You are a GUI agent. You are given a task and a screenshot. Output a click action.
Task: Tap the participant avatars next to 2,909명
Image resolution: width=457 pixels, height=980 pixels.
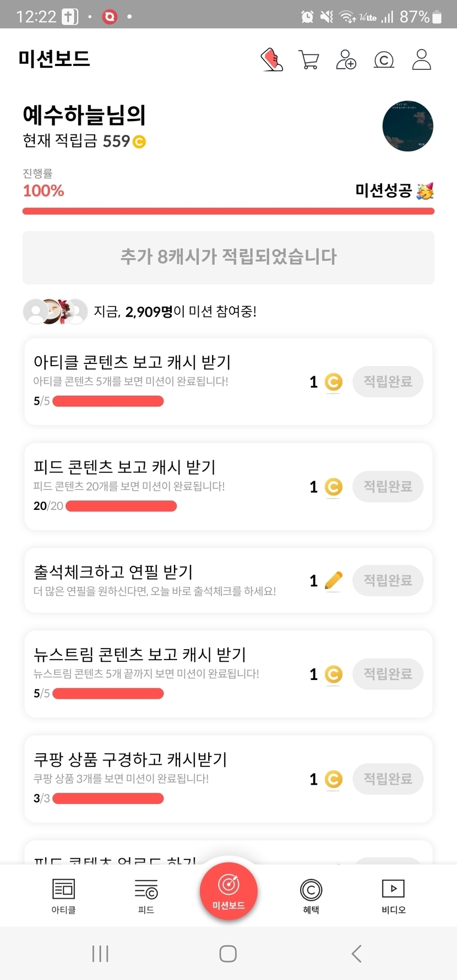coord(55,312)
